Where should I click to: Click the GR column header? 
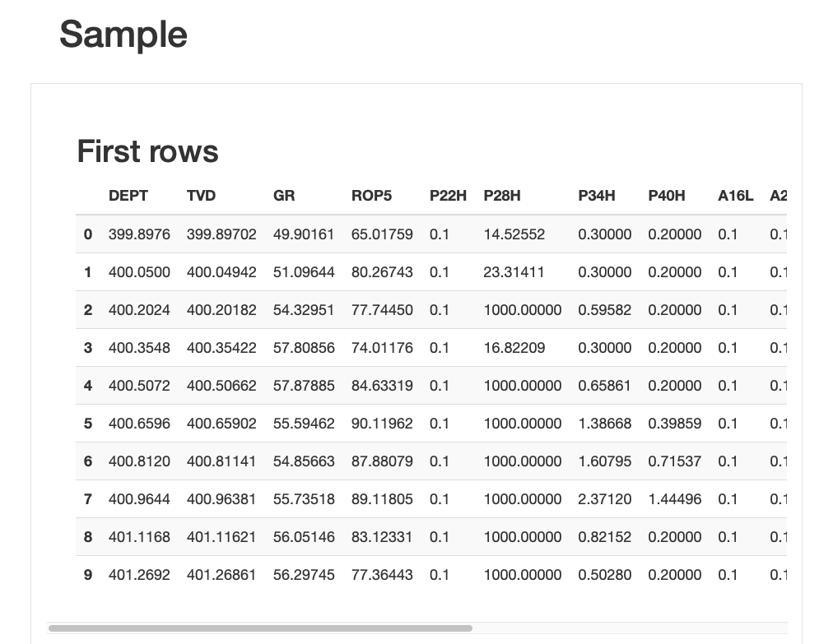click(x=284, y=196)
